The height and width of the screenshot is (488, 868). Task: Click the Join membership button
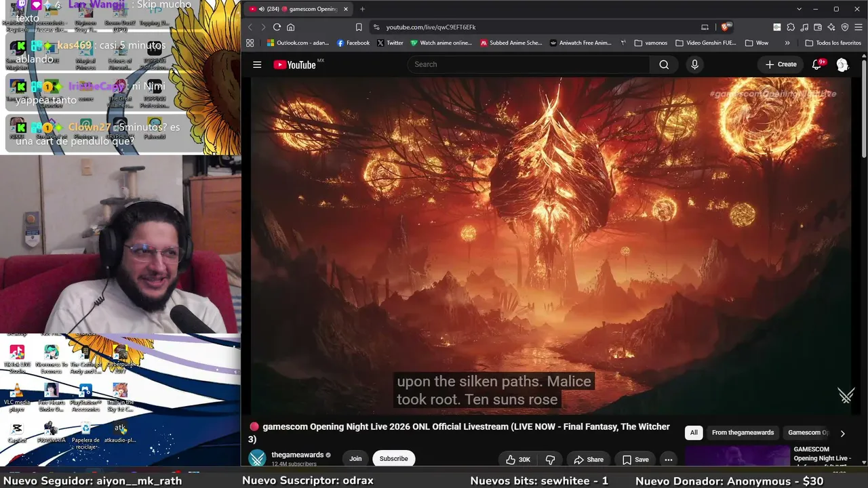click(355, 459)
